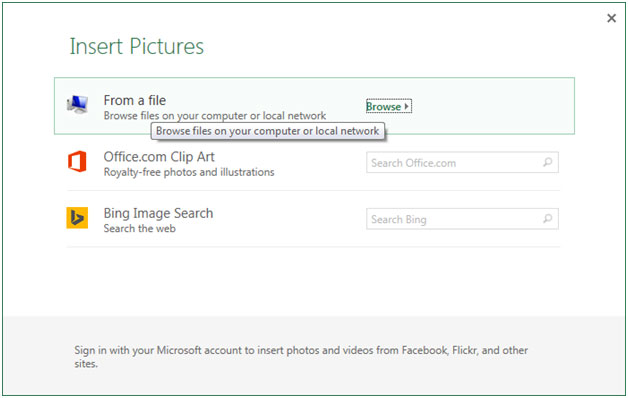Click the Insert Pictures title
Image resolution: width=628 pixels, height=398 pixels.
137,46
